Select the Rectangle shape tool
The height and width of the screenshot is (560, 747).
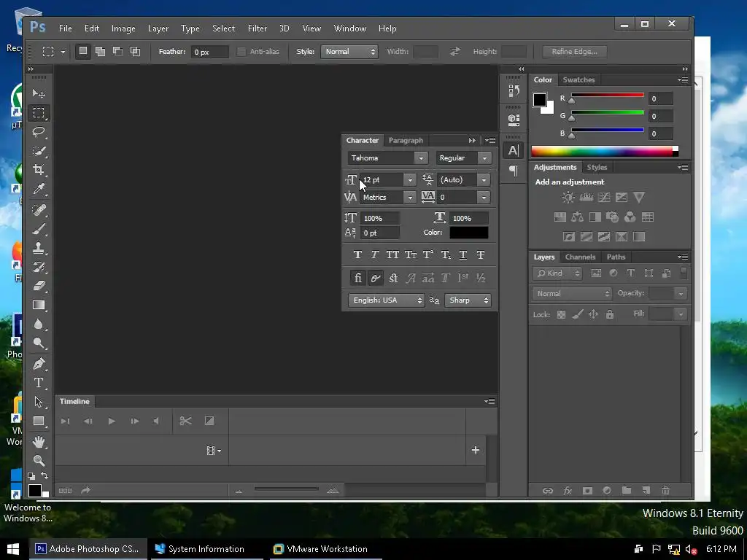(x=39, y=421)
